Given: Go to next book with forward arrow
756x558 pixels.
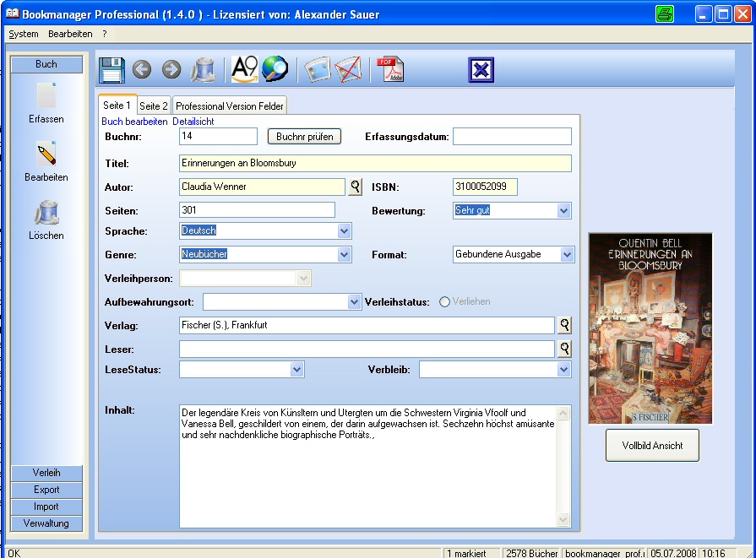Looking at the screenshot, I should pos(171,69).
